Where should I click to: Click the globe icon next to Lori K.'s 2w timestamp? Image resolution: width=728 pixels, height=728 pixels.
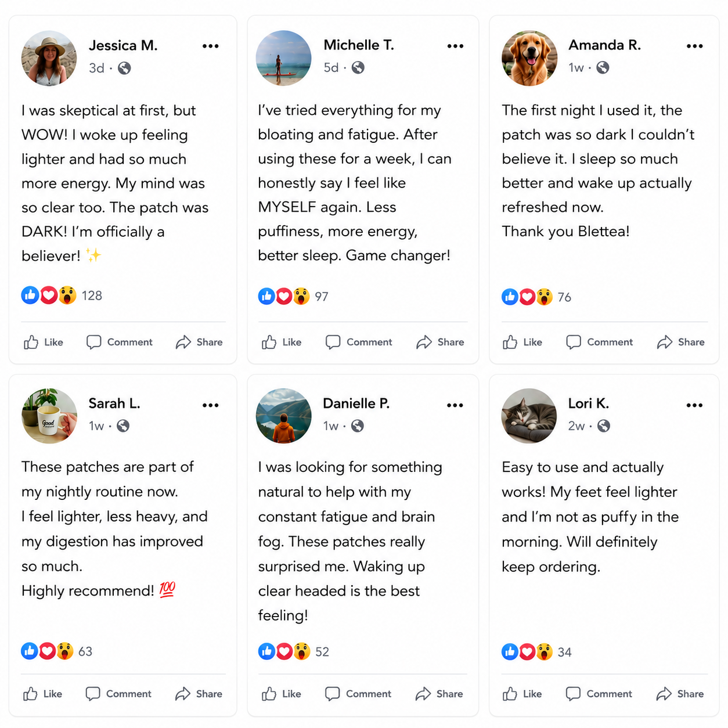[604, 426]
